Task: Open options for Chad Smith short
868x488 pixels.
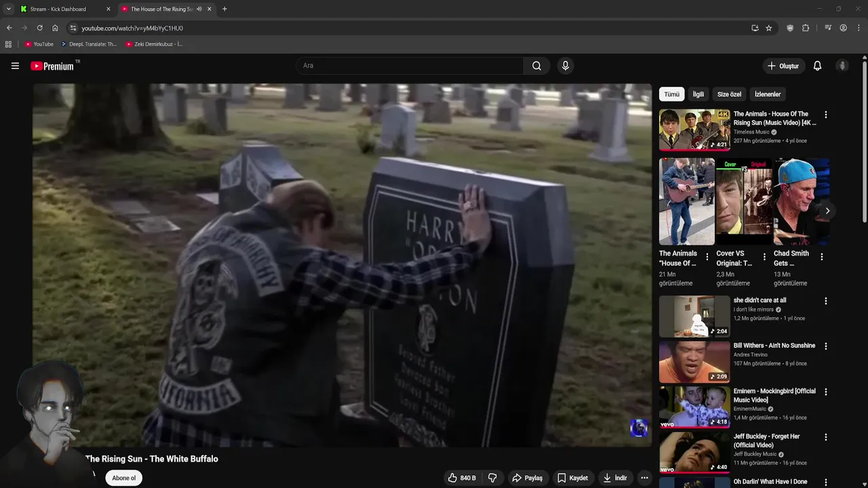Action: point(821,257)
